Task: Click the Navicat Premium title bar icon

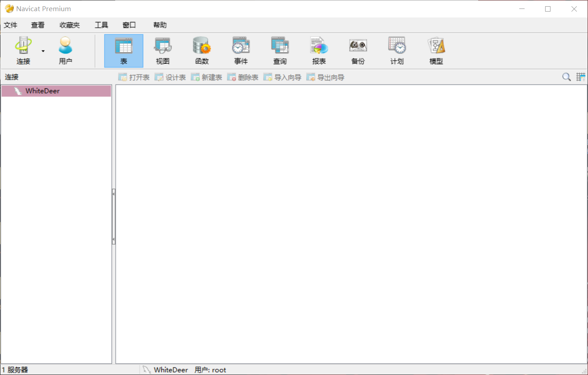Action: [9, 8]
